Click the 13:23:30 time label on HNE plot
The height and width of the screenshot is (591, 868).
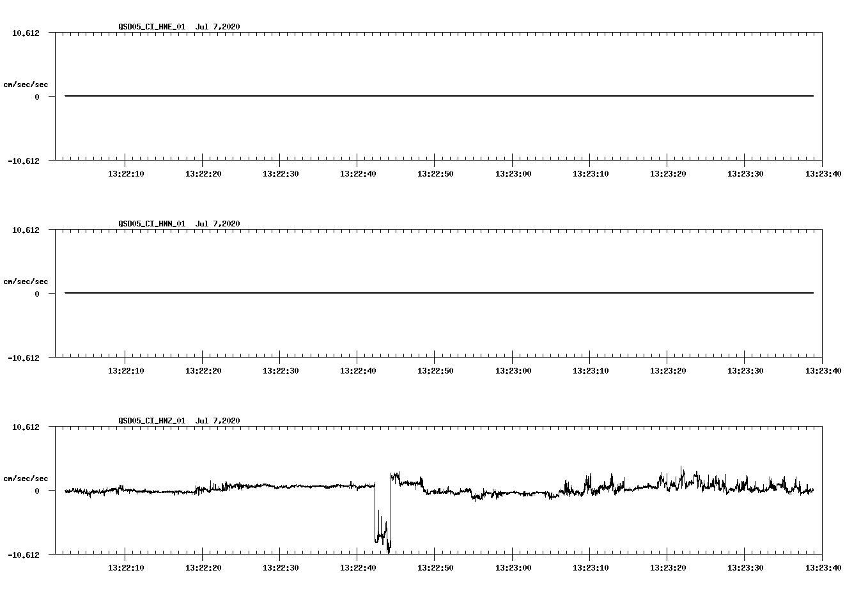pyautogui.click(x=745, y=174)
